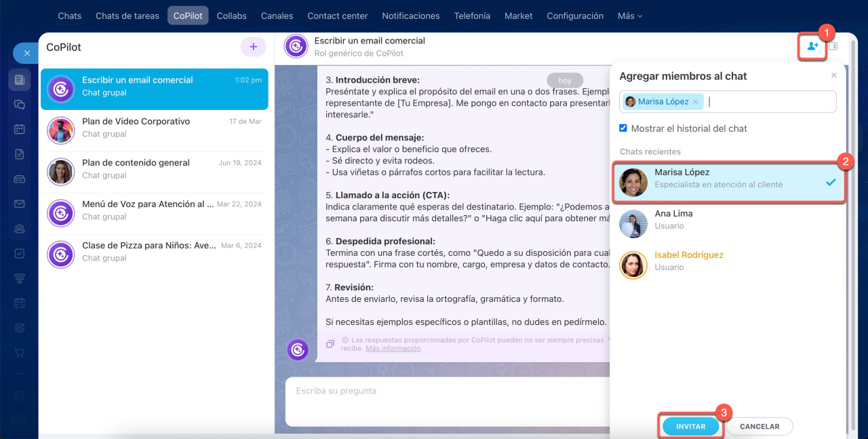Screen dimensions: 868x439
Task: Open the shopping cart icon in left sidebar
Action: point(20,353)
